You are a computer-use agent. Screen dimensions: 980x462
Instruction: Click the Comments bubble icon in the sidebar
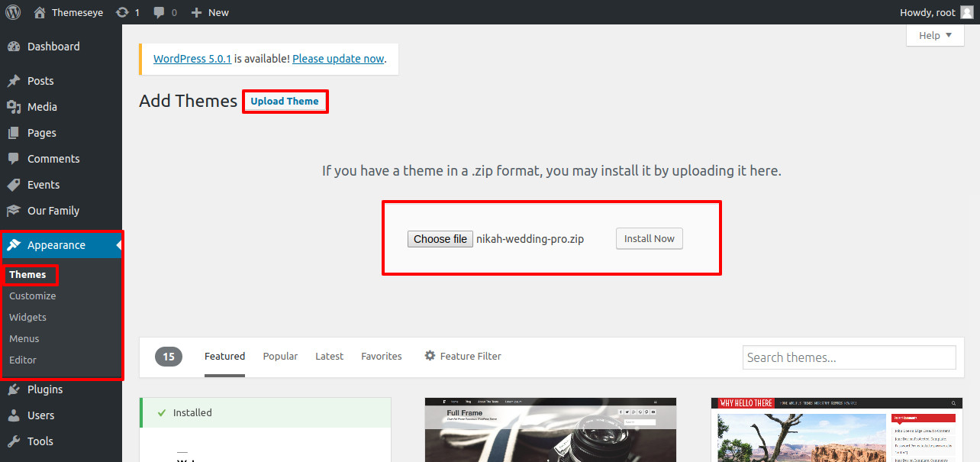click(14, 159)
